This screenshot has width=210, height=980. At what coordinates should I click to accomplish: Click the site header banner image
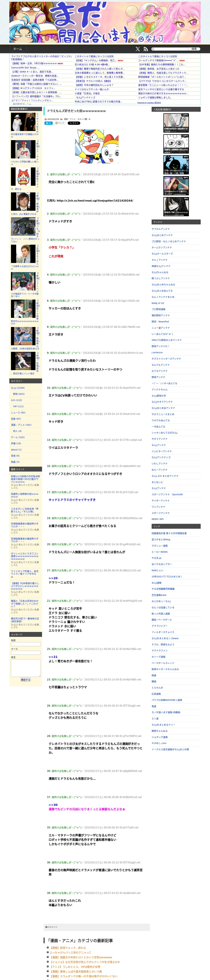(x=105, y=22)
